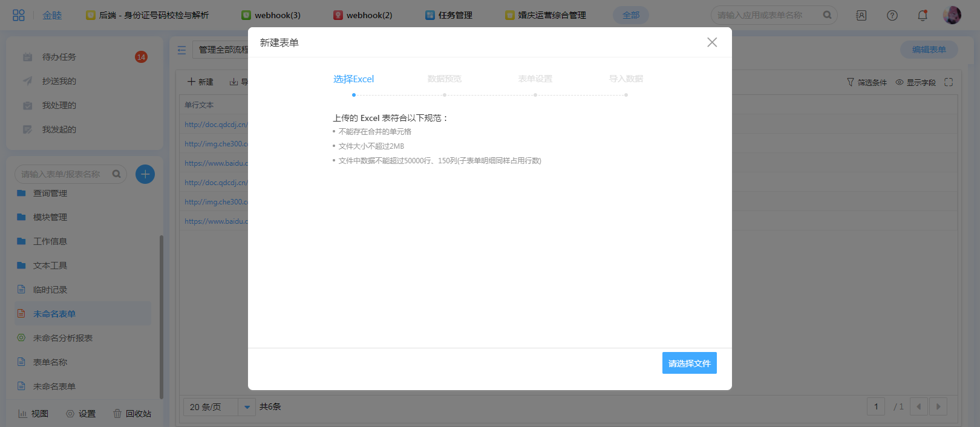Close the 新建表单 dialog
Screen dimensions: 980x427
[712, 42]
